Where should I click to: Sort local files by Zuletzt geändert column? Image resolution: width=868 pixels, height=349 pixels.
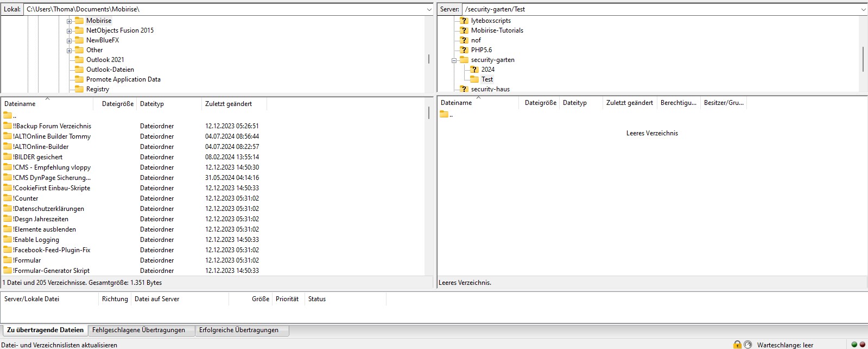[228, 104]
